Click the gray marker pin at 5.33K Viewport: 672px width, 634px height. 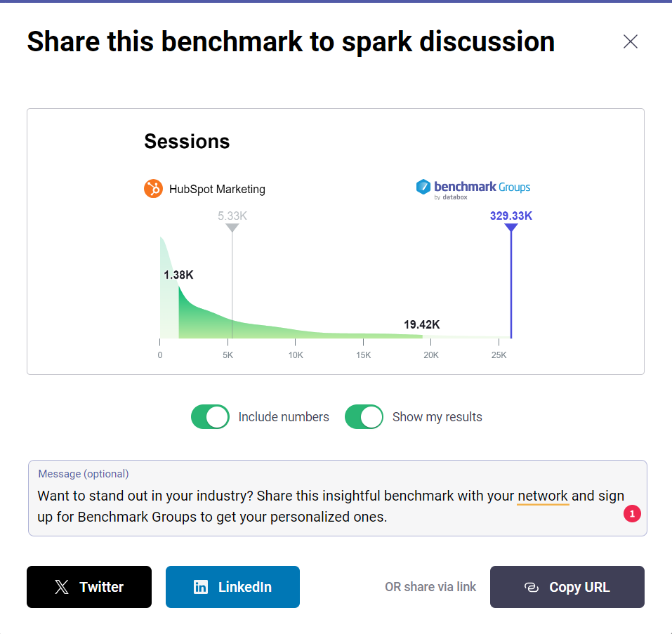tap(232, 228)
